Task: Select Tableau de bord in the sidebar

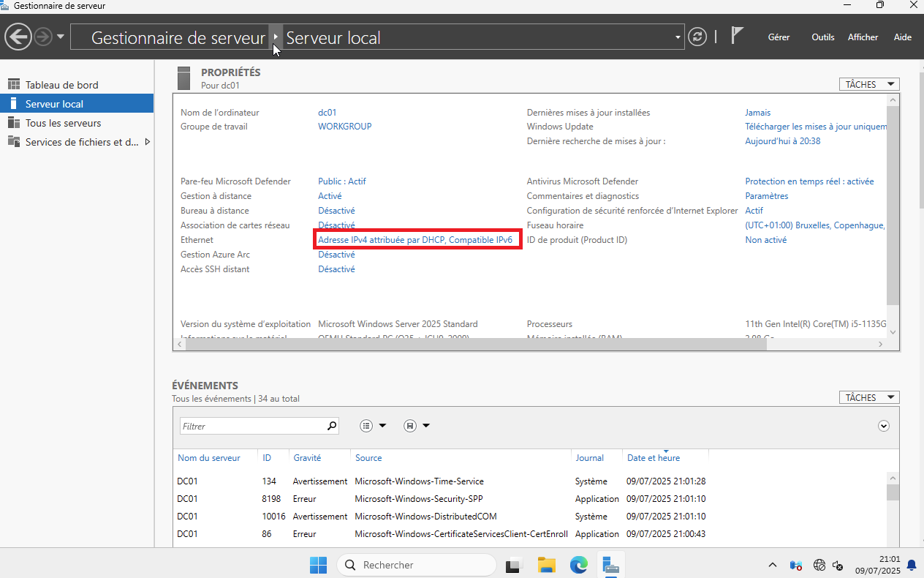Action: pyautogui.click(x=77, y=85)
